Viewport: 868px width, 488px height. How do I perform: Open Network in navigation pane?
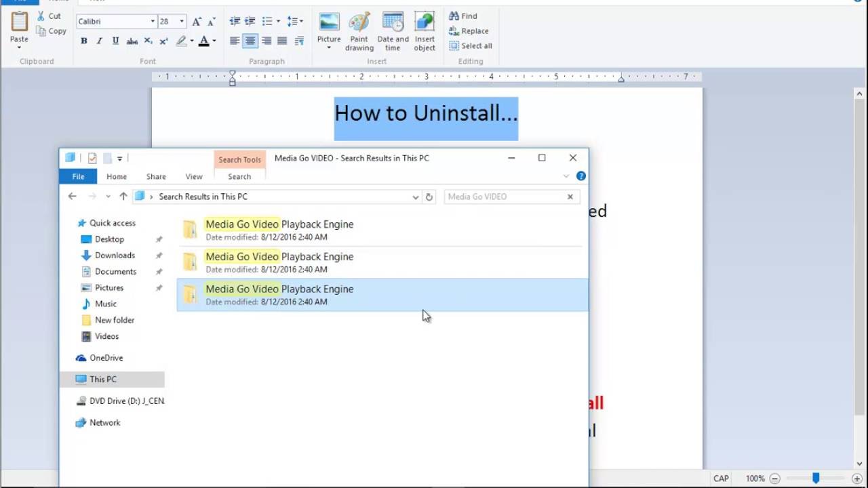(x=98, y=423)
